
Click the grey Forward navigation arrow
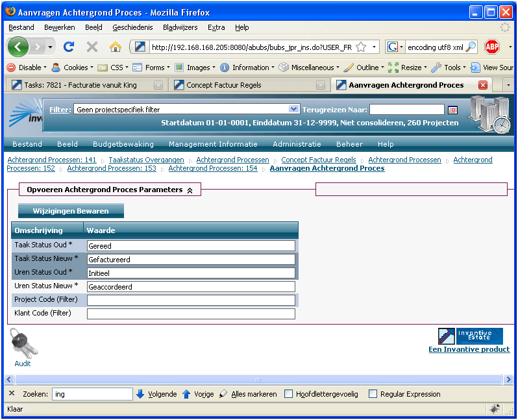[x=38, y=47]
